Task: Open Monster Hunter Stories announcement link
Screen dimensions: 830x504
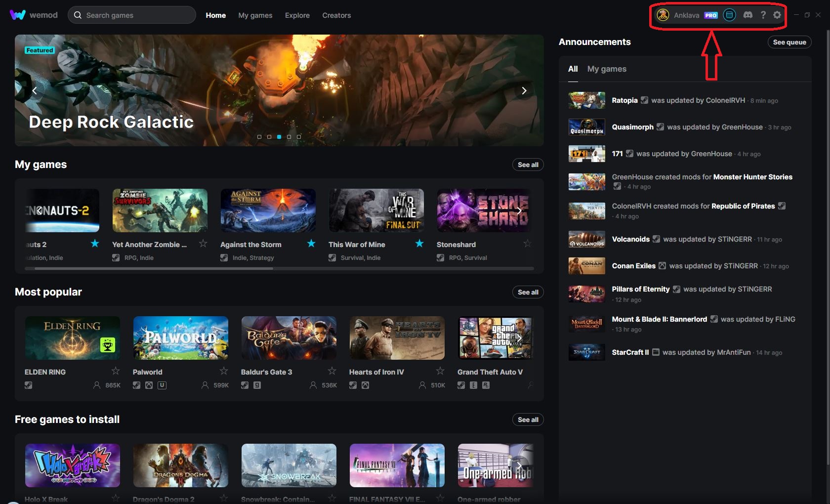Action: pos(753,176)
